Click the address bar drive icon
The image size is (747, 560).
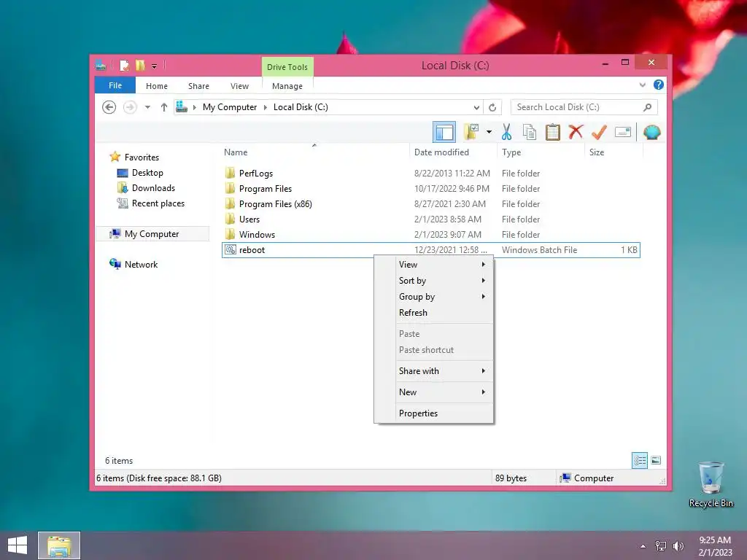point(182,107)
